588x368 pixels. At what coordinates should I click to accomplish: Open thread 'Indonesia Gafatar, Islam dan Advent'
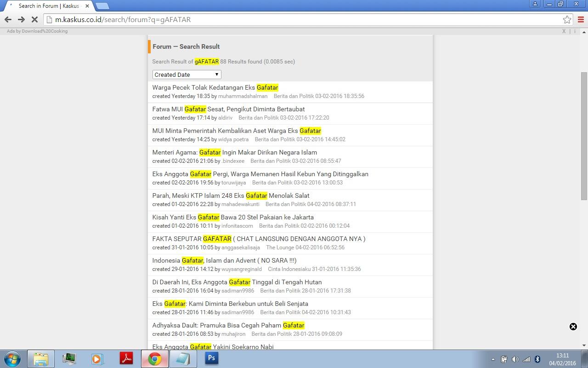point(225,260)
